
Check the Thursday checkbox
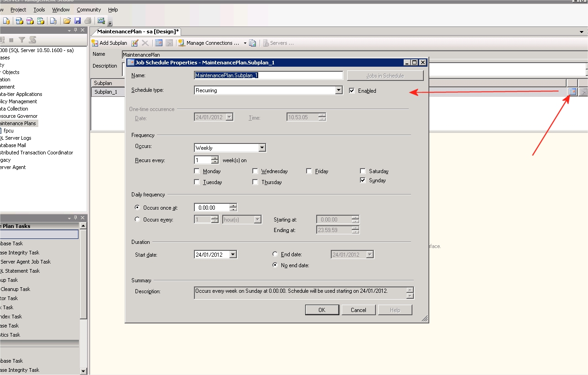[x=255, y=182]
